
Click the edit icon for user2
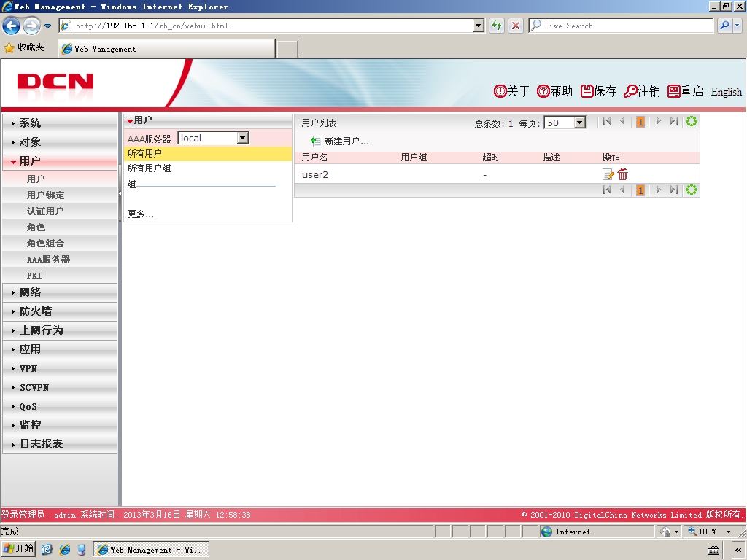coord(608,174)
